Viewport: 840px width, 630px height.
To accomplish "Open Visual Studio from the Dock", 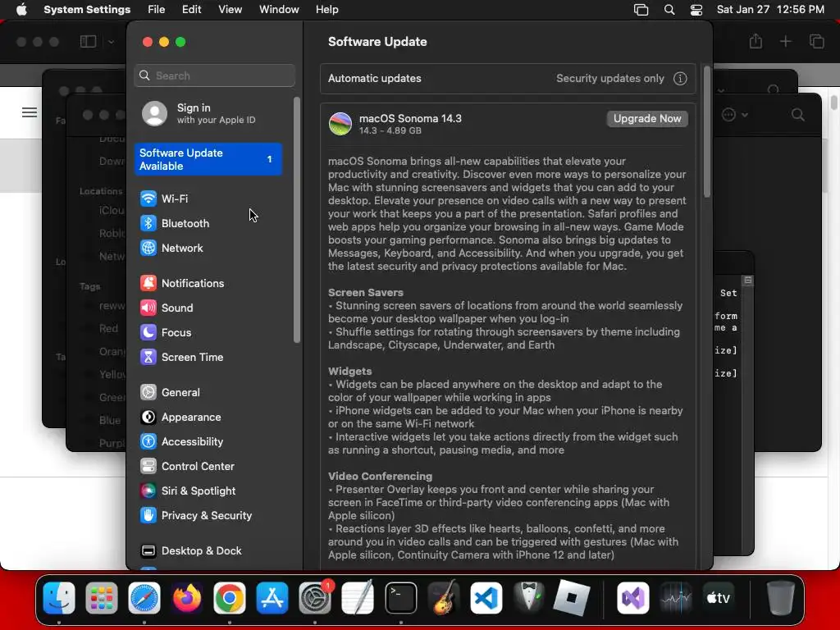I will 633,598.
